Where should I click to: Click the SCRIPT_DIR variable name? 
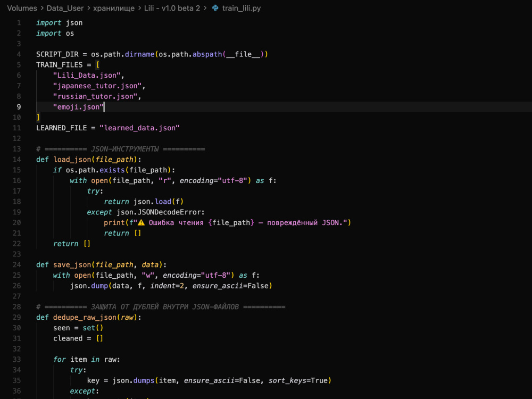[57, 54]
